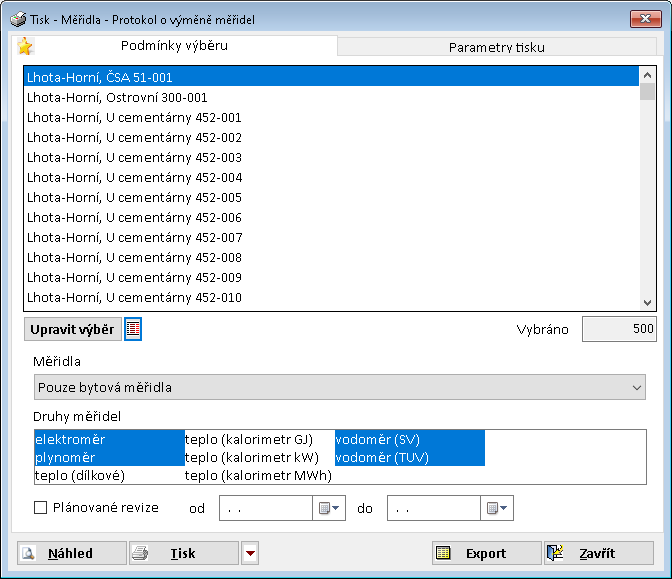
Task: Open the Tisk options dropdown arrow
Action: pos(251,553)
